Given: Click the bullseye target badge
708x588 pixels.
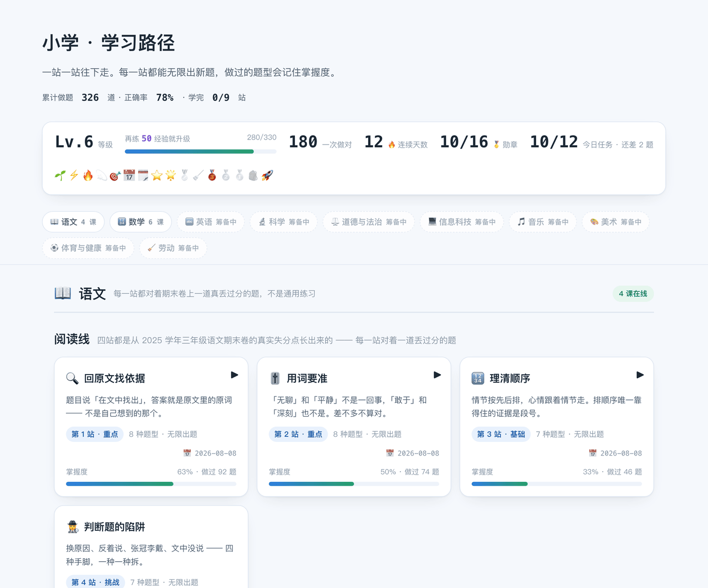Looking at the screenshot, I should pyautogui.click(x=115, y=175).
